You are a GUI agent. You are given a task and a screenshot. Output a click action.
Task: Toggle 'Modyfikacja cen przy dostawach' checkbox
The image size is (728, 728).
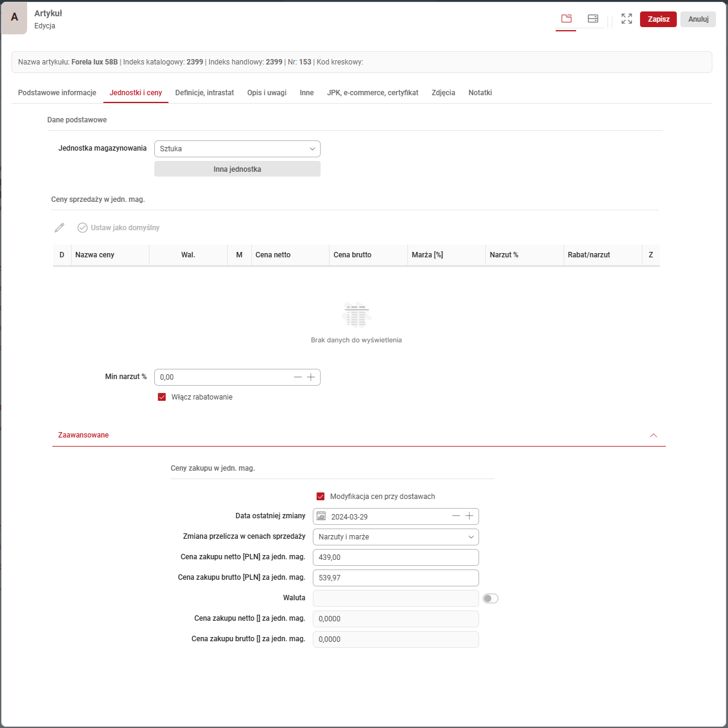coord(321,497)
